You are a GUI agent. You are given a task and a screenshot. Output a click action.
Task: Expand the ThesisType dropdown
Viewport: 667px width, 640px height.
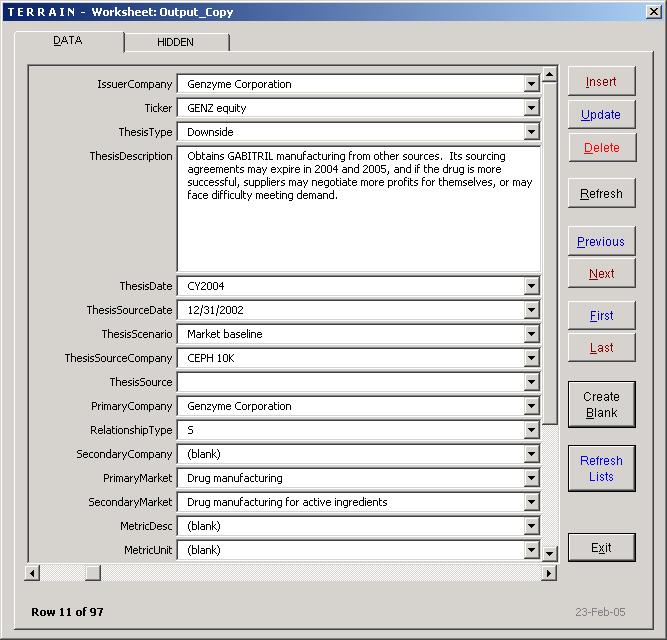(531, 132)
